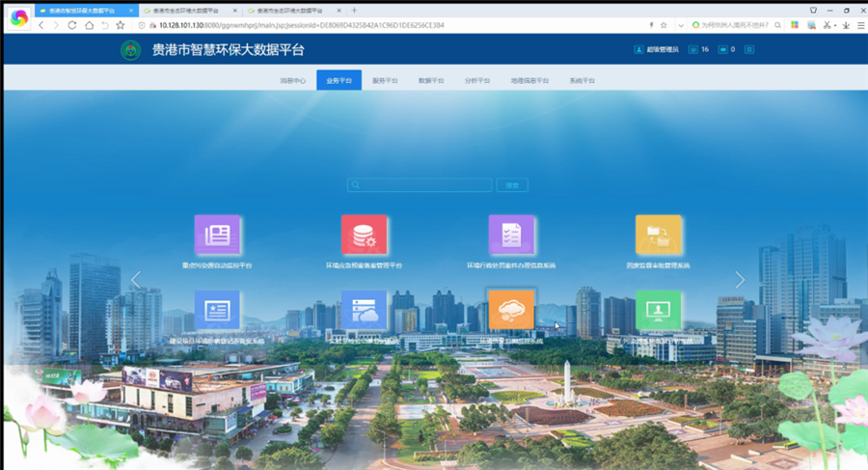The image size is (868, 470).
Task: Switch to the 服务平台 tab
Action: [385, 81]
